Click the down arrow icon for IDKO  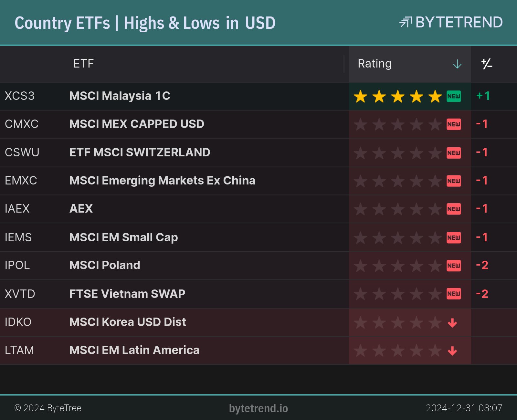click(x=452, y=322)
